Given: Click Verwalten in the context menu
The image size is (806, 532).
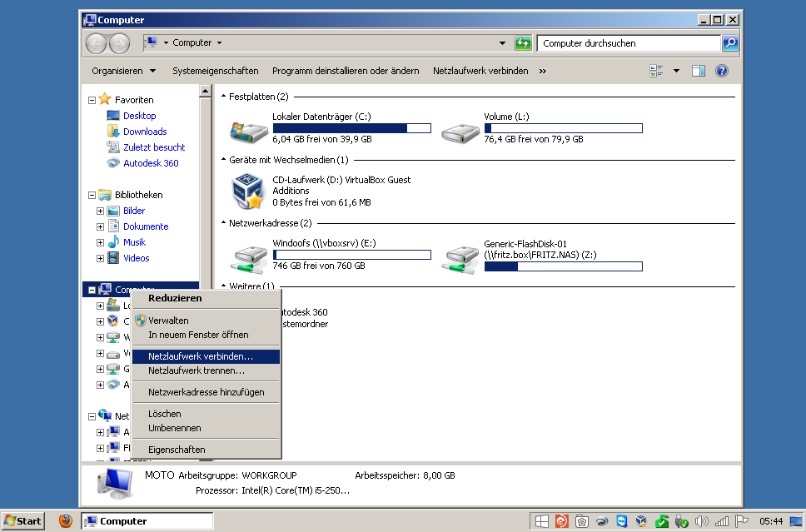Looking at the screenshot, I should coord(168,321).
